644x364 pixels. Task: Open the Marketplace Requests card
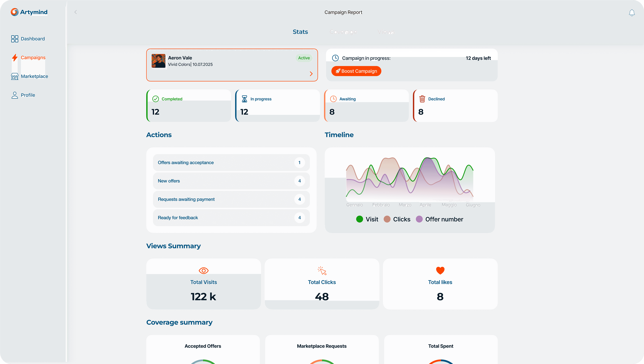tap(322, 349)
